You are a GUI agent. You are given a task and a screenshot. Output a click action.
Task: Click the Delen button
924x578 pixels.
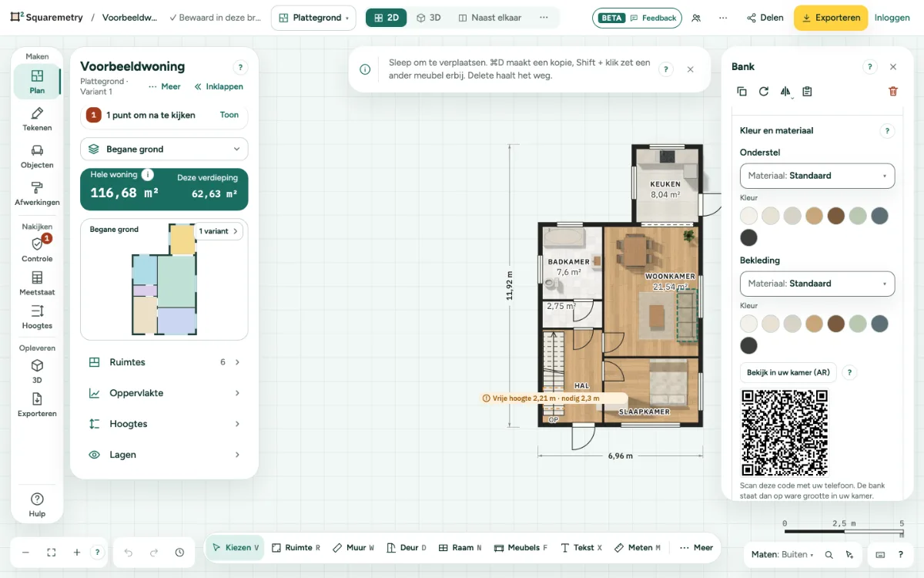[765, 18]
